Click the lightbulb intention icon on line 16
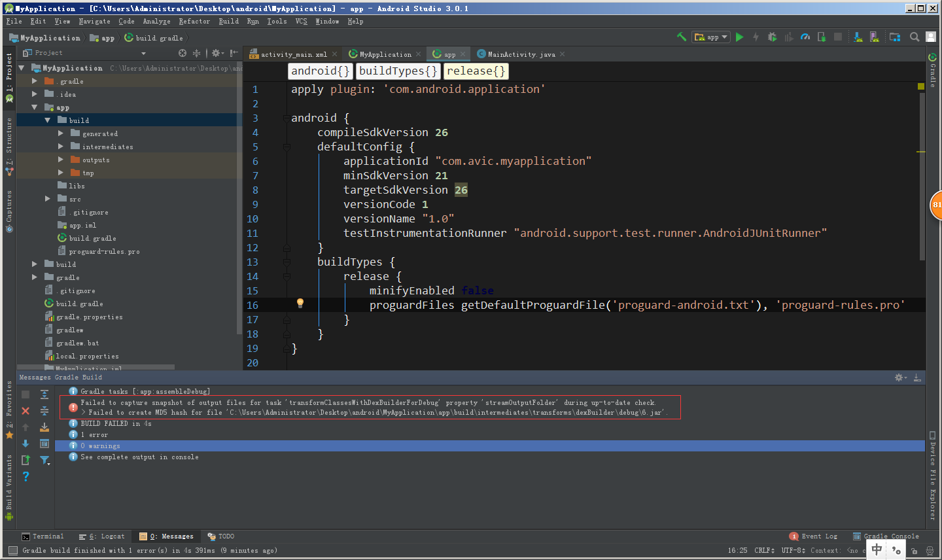 pyautogui.click(x=300, y=302)
